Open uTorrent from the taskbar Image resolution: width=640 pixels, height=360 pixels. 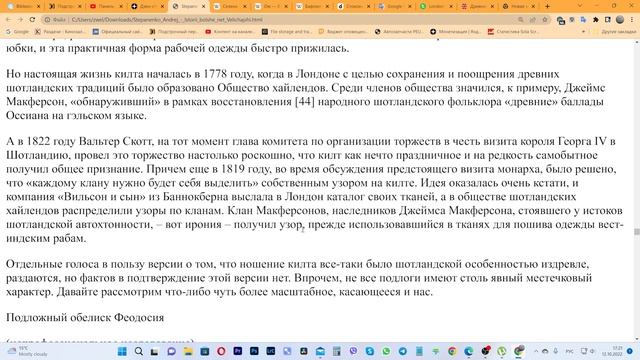click(502, 351)
